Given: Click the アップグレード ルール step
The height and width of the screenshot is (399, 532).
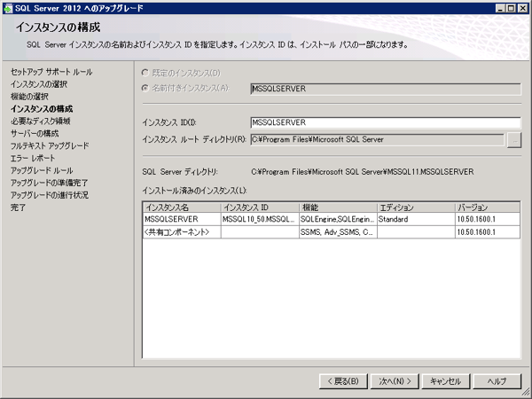Looking at the screenshot, I should (x=42, y=170).
